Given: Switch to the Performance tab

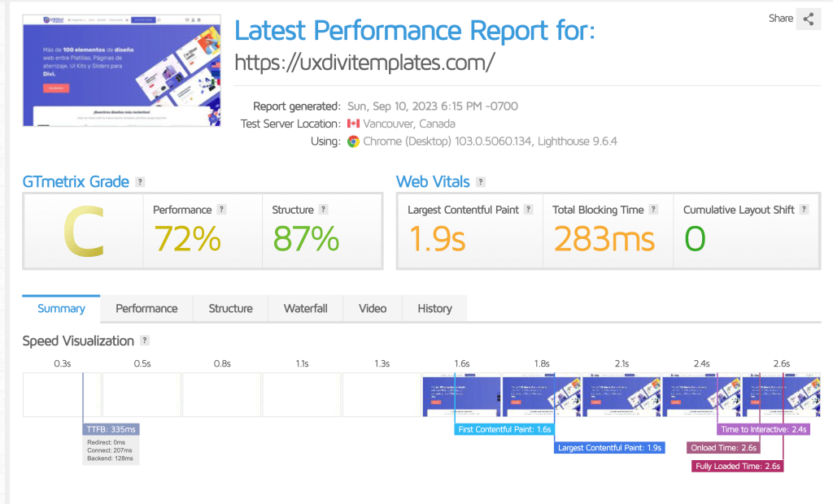Looking at the screenshot, I should coord(146,309).
